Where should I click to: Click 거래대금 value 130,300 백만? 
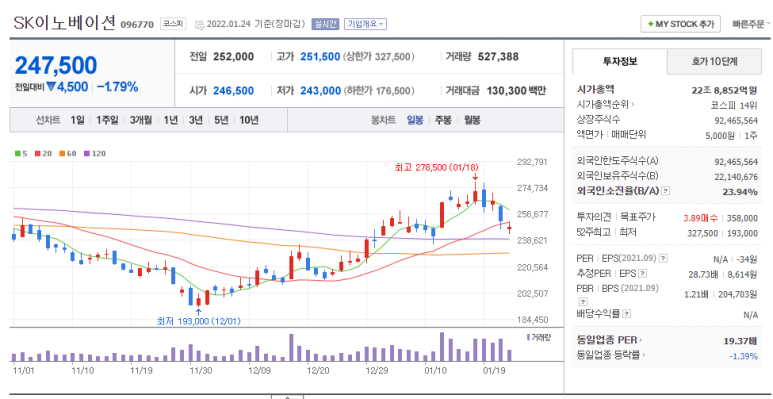coord(516,91)
